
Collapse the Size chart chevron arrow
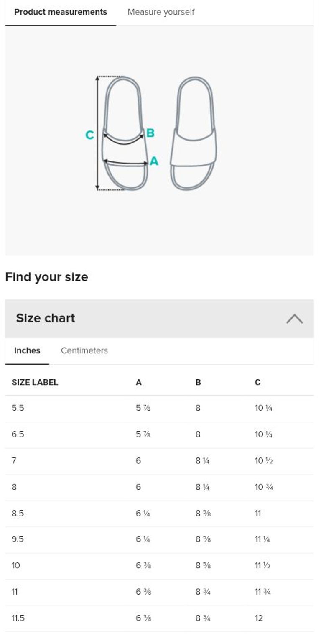[x=294, y=319]
